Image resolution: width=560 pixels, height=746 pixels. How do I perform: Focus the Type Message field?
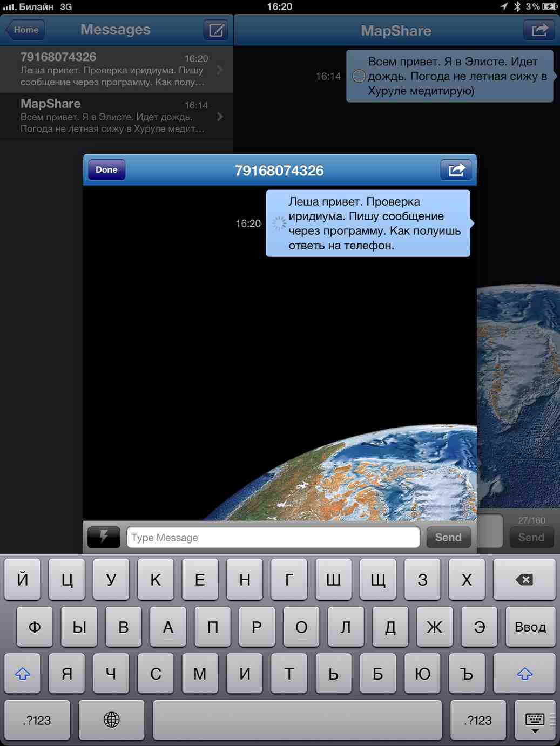pos(273,537)
